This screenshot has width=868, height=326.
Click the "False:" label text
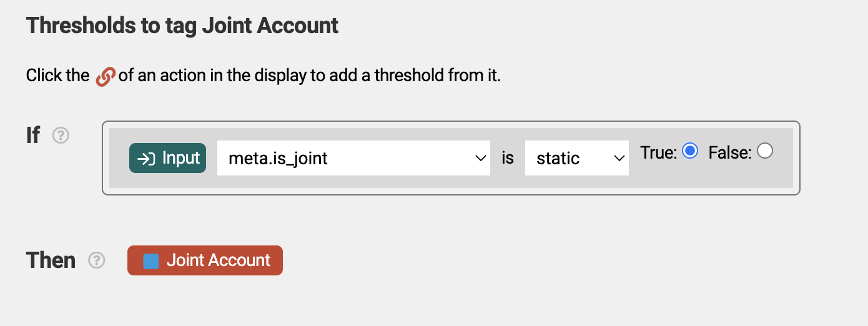(730, 152)
